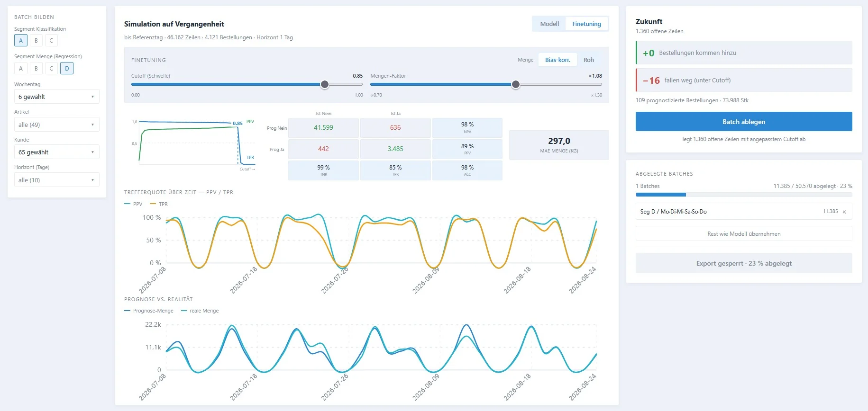Click the 98 % ACC cell
Viewport: 868px width, 411px height.
point(467,170)
